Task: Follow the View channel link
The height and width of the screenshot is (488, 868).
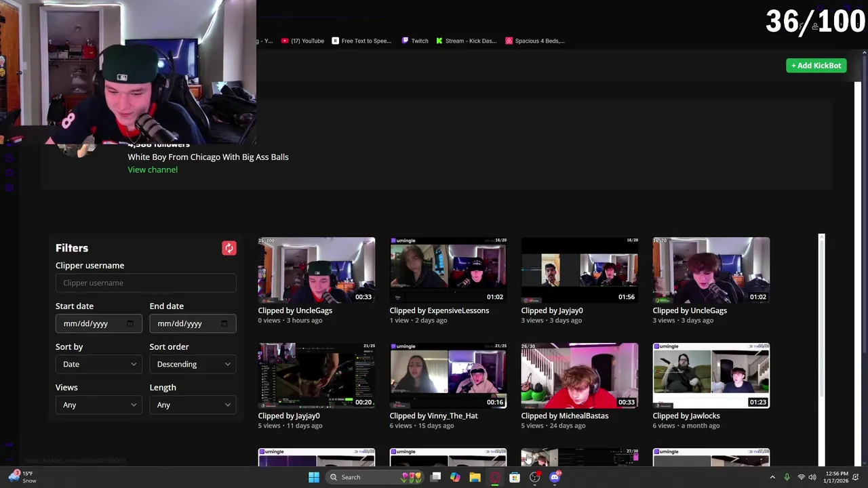Action: 153,169
